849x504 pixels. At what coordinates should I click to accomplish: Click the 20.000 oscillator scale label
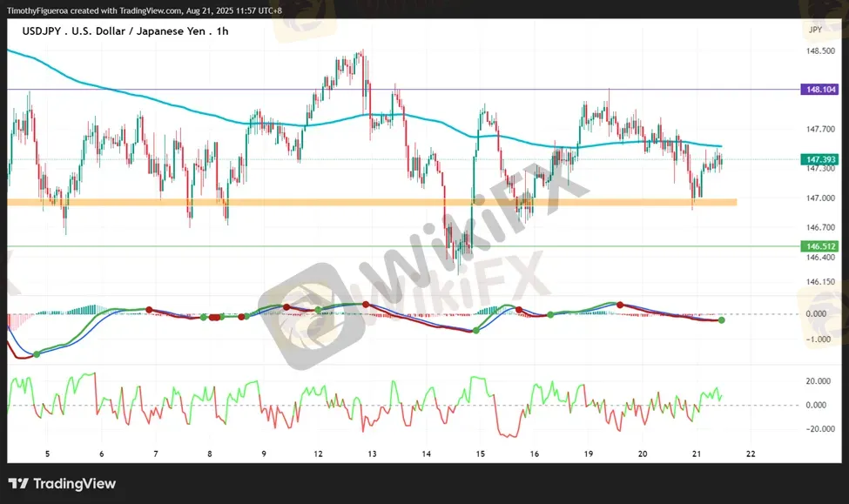(x=815, y=381)
